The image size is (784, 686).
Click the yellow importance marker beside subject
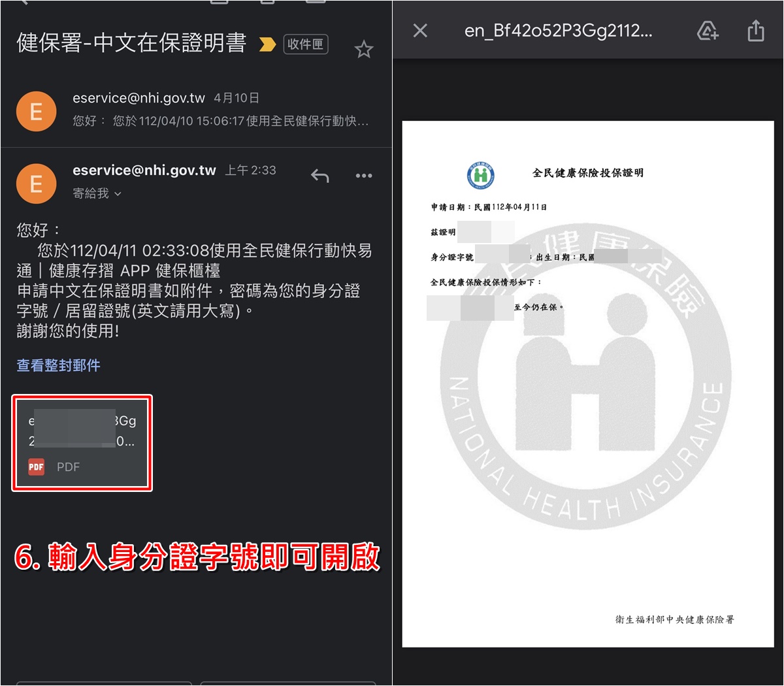(x=267, y=44)
